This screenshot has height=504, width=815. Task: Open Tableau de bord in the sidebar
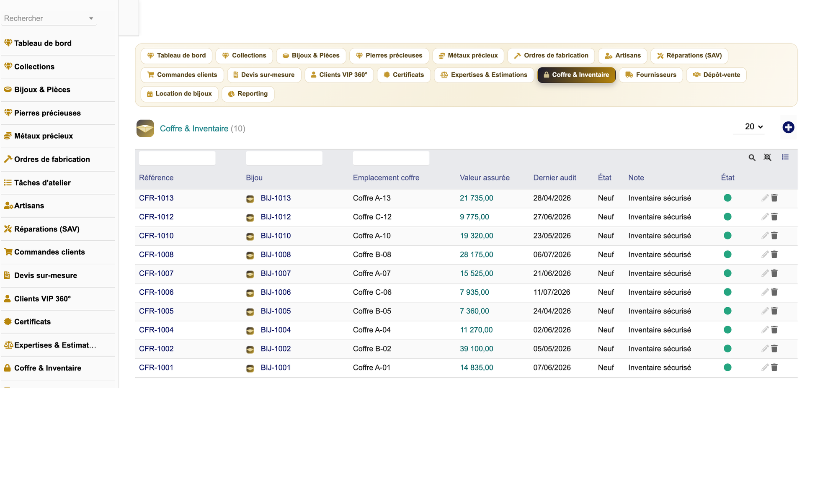(43, 43)
